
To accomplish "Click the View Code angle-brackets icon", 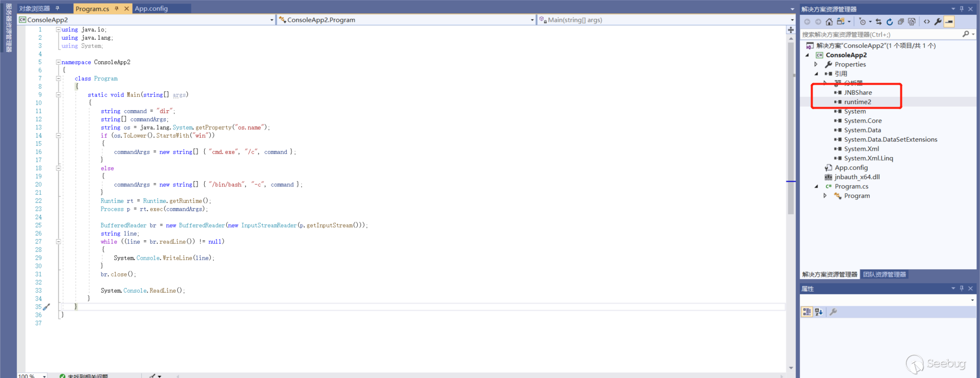I will pos(927,21).
